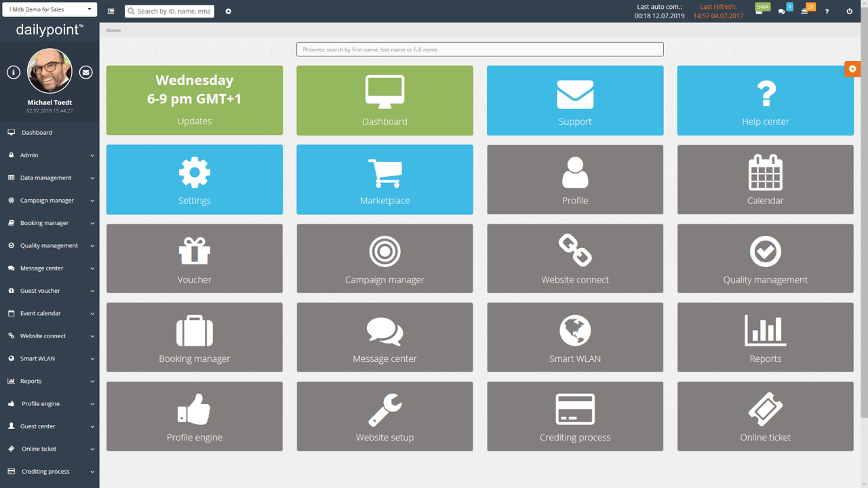Open the I Mdb Demo for Sales dropdown
The image size is (868, 488).
coord(48,9)
